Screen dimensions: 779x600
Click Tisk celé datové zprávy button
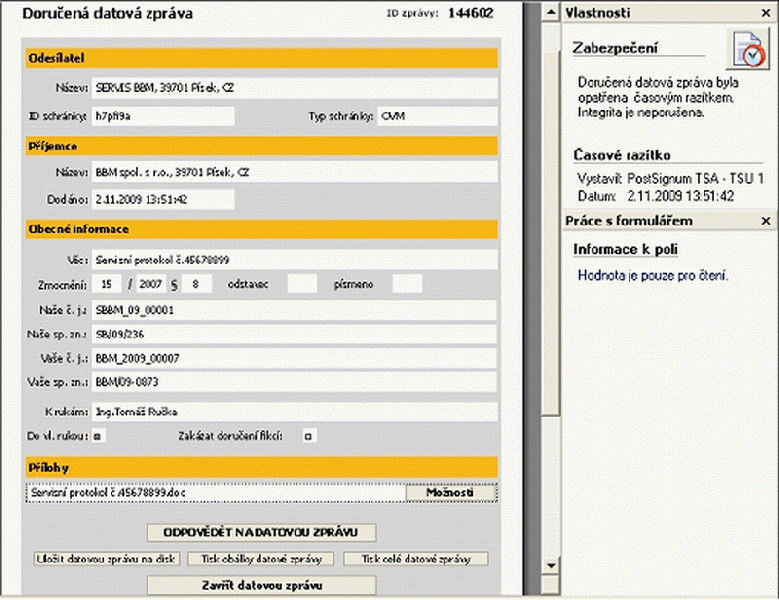(x=416, y=559)
